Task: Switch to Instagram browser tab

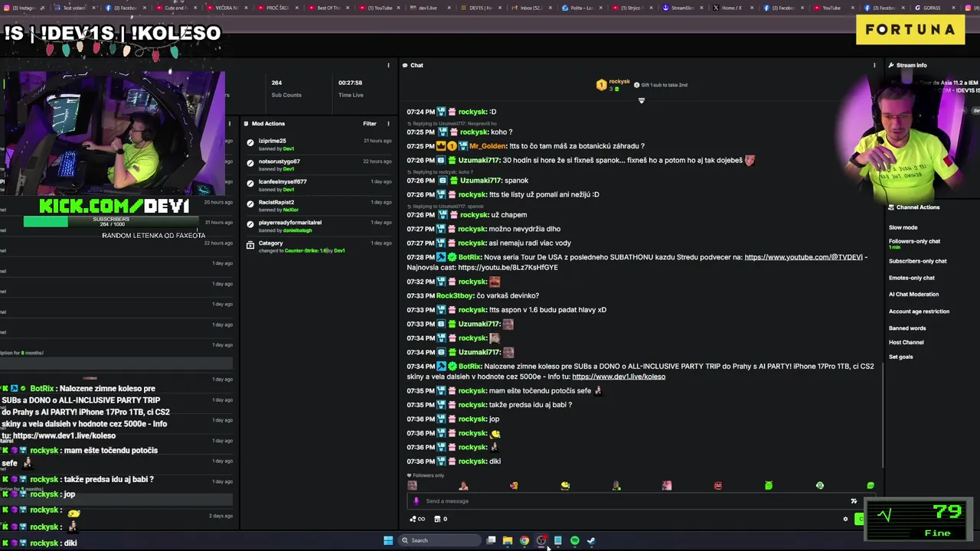Action: pos(25,8)
